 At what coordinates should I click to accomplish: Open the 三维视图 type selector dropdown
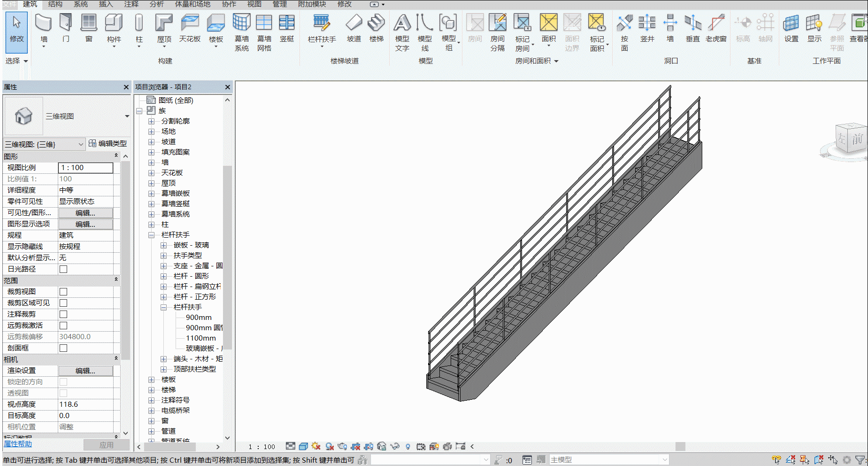[x=127, y=116]
